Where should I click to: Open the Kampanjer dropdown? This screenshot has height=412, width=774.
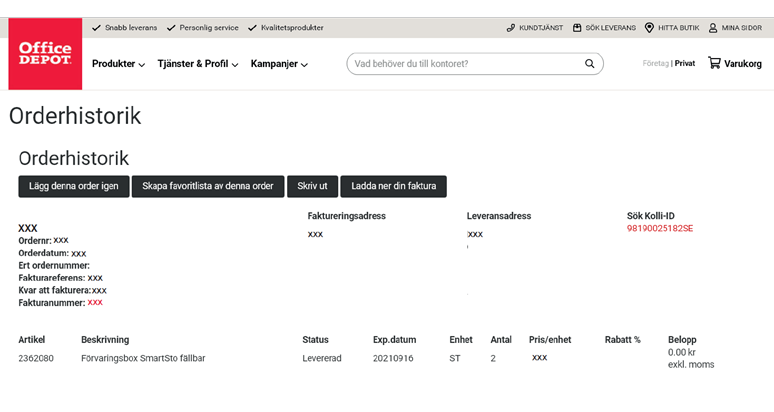[x=279, y=64]
